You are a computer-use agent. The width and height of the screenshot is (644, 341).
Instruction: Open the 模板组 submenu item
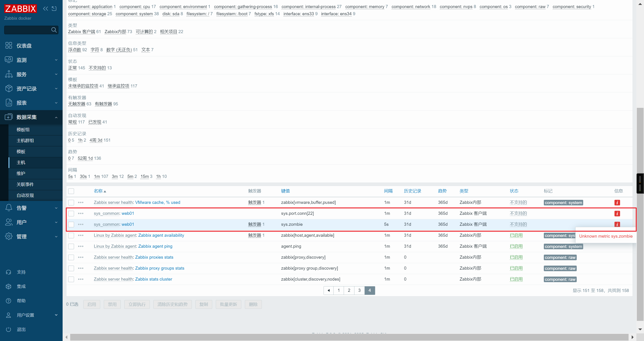point(36,130)
